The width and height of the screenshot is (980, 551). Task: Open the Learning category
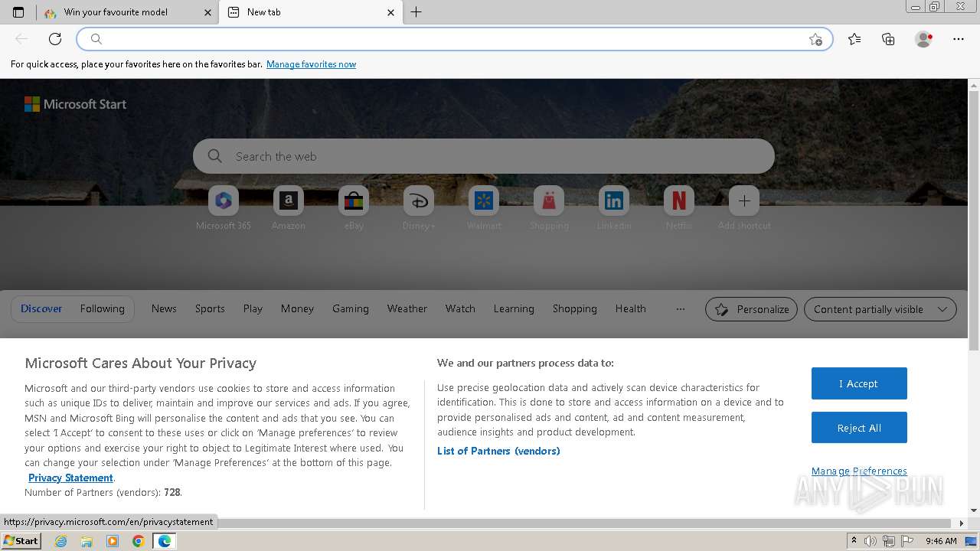point(514,308)
